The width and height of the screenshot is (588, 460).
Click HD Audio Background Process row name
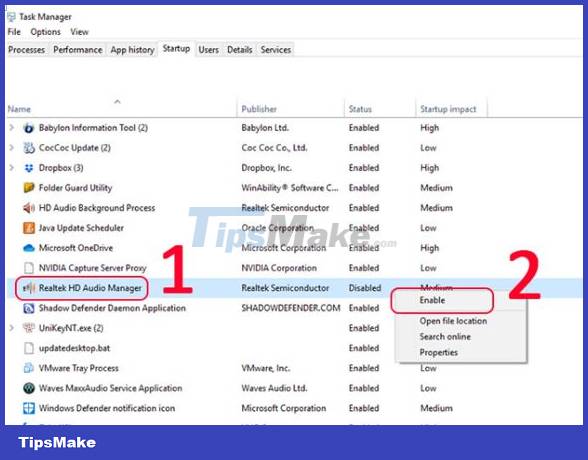[x=97, y=208]
